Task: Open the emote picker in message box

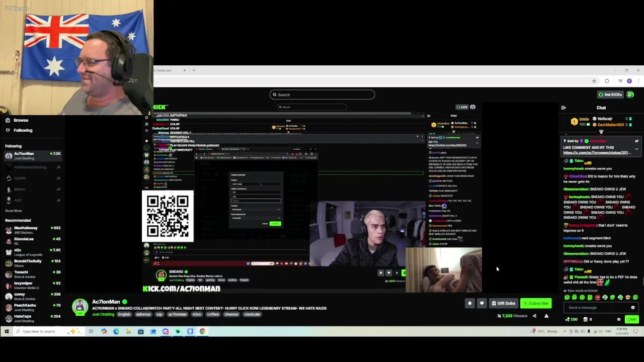Action: pyautogui.click(x=633, y=308)
